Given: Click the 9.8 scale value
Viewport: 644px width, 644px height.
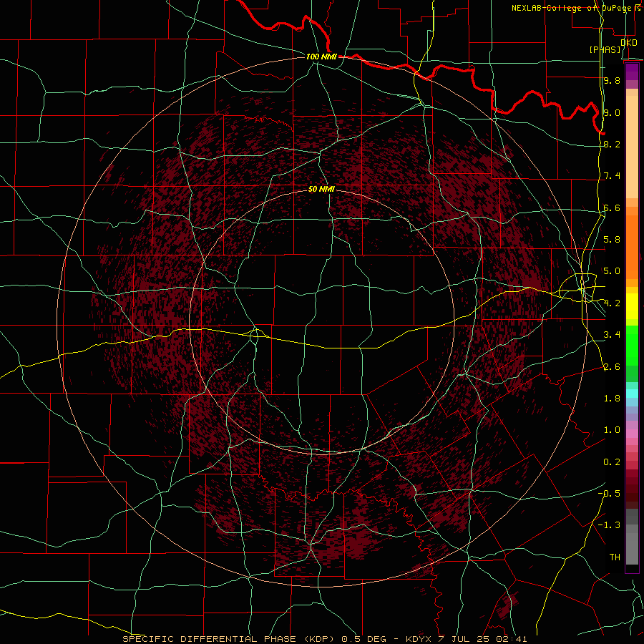Looking at the screenshot, I should [x=612, y=80].
